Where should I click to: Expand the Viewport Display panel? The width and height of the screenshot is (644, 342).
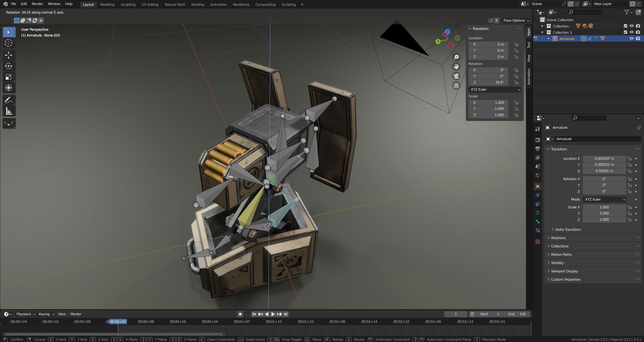tap(564, 271)
